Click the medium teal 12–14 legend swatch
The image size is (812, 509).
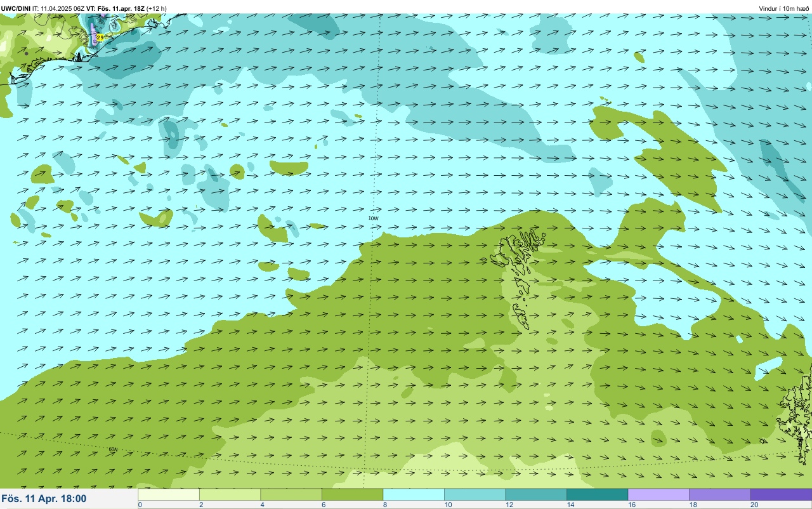(536, 494)
